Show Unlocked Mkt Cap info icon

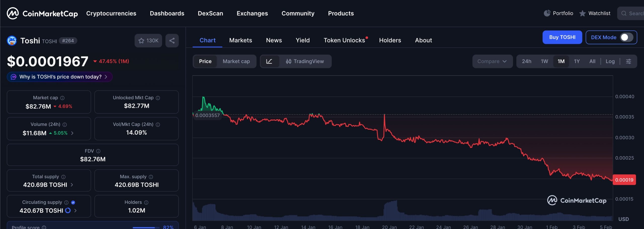tap(158, 98)
